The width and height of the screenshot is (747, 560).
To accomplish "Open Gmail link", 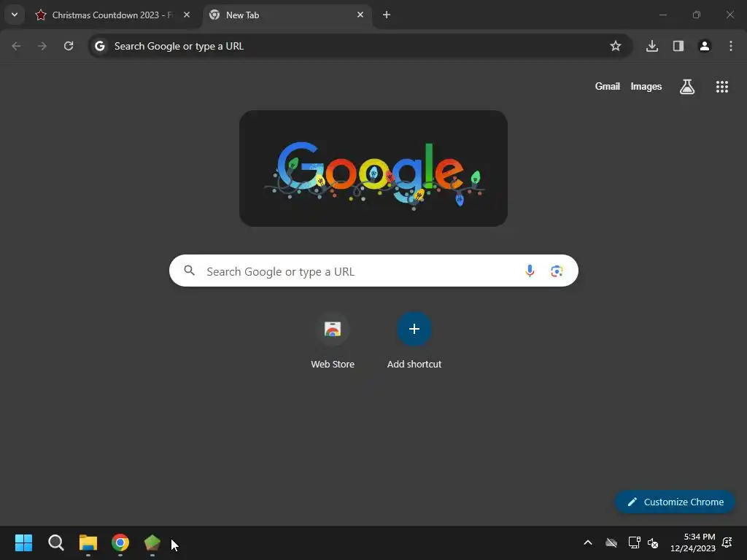I will coord(608,86).
